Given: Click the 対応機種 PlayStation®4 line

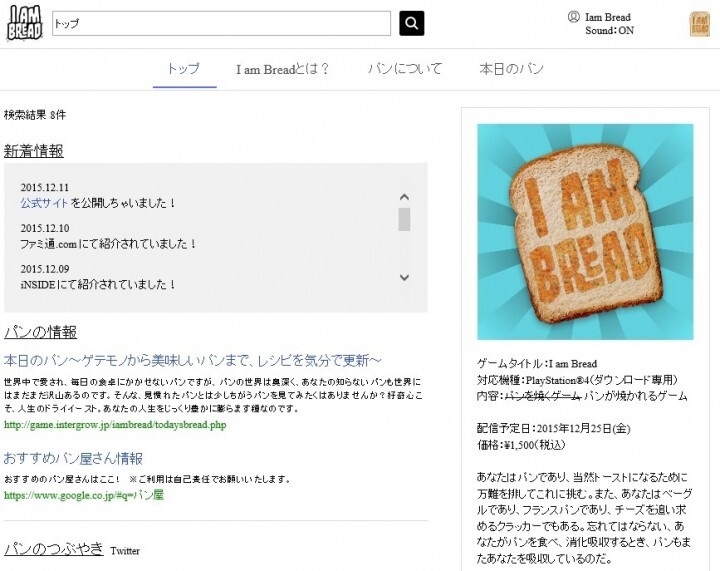Looking at the screenshot, I should pos(577,380).
